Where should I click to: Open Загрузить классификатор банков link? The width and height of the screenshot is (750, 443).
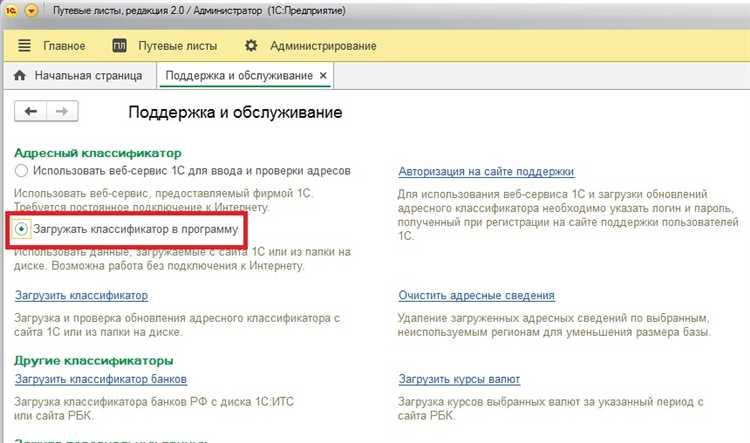pos(101,379)
